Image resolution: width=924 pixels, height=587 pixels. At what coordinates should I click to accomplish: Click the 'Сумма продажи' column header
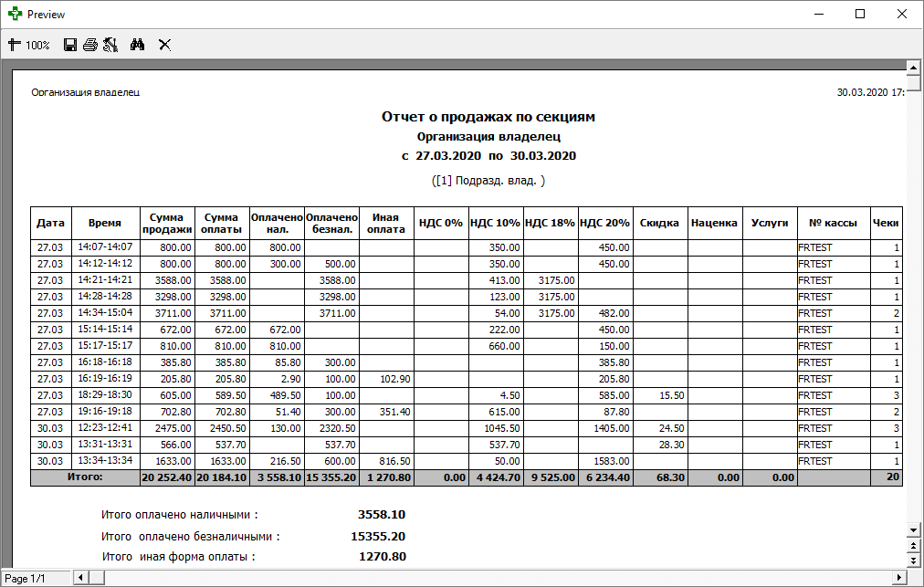(167, 223)
